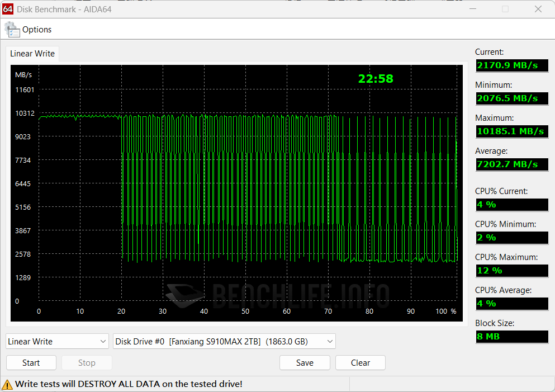
Task: Click the 6445 y-axis label
Action: point(23,184)
